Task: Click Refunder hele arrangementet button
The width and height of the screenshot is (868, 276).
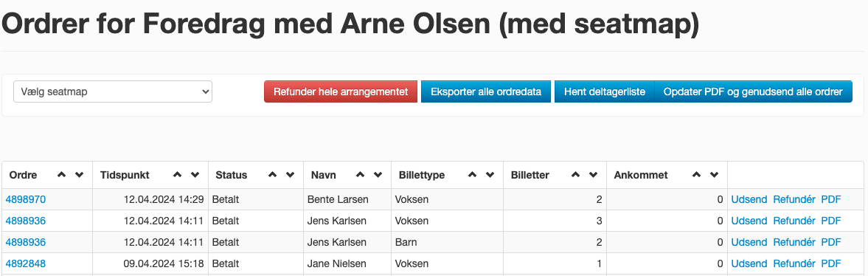Action: pos(341,92)
